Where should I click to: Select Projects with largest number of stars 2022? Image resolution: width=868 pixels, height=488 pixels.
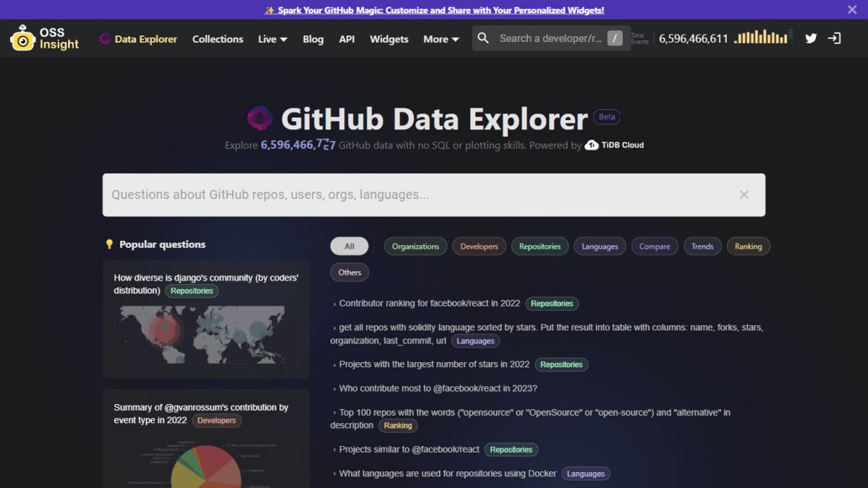click(x=434, y=364)
